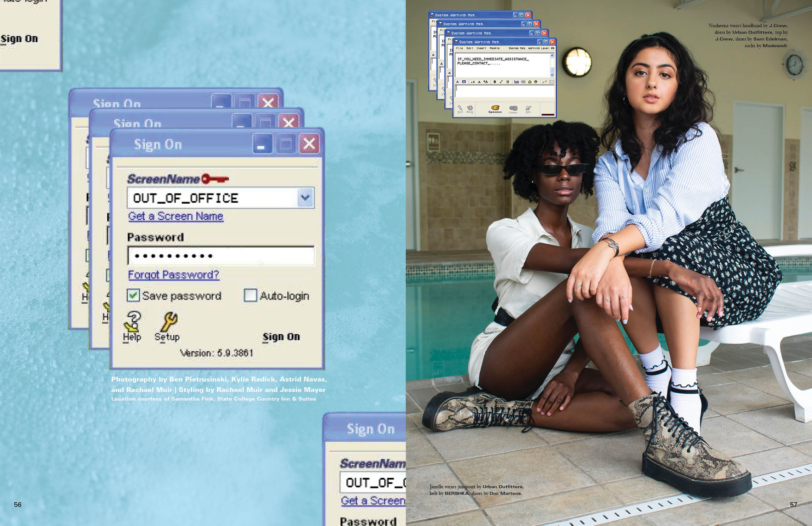Click the page number 57
Viewport: 812px width, 526px height.
pyautogui.click(x=793, y=505)
